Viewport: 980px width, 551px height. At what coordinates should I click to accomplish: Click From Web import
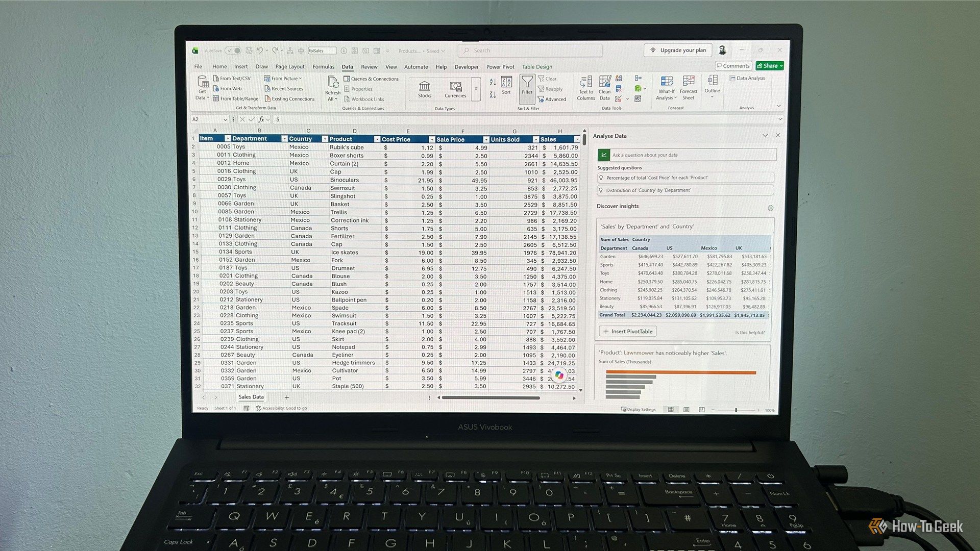[x=227, y=89]
